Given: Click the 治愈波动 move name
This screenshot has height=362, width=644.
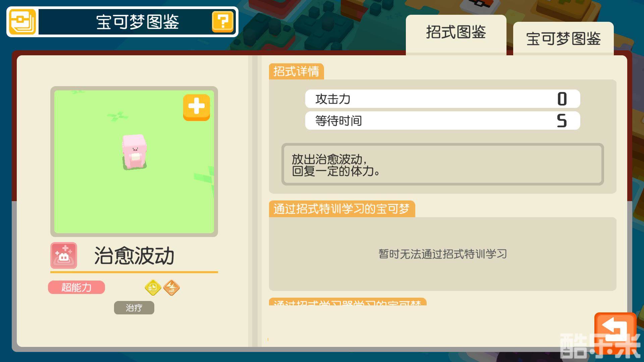Looking at the screenshot, I should (x=134, y=256).
